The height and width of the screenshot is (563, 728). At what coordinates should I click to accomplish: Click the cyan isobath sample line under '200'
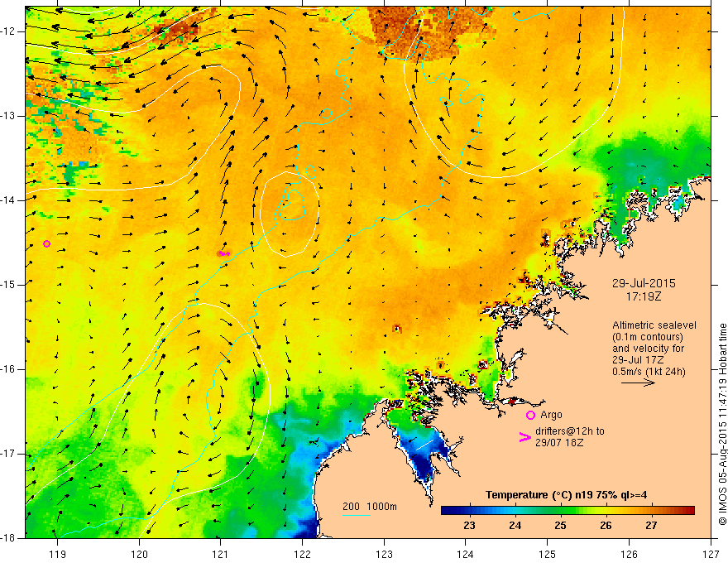pos(357,515)
